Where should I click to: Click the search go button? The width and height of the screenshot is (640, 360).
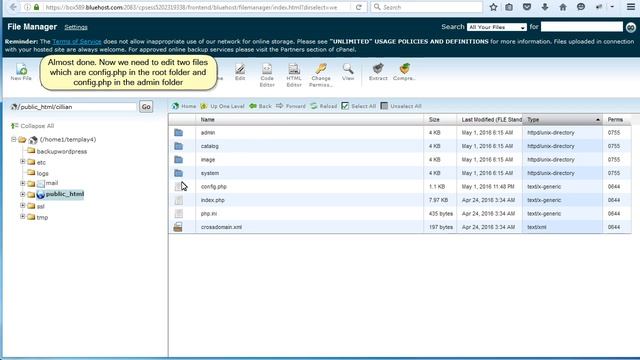pos(631,27)
